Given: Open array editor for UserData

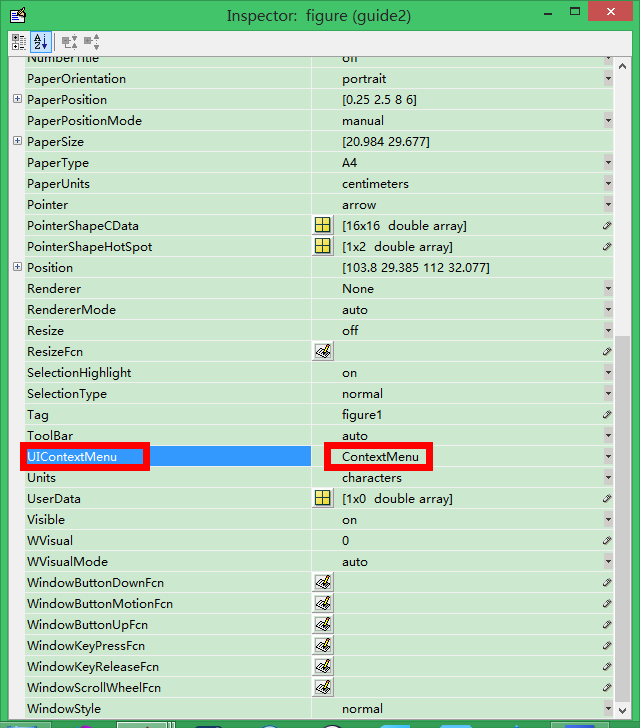Looking at the screenshot, I should (x=323, y=498).
